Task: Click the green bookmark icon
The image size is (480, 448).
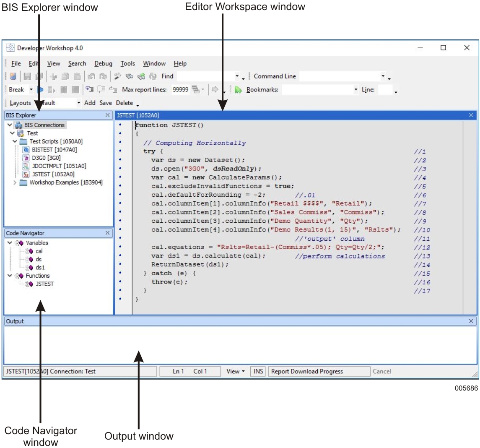Action: (238, 90)
